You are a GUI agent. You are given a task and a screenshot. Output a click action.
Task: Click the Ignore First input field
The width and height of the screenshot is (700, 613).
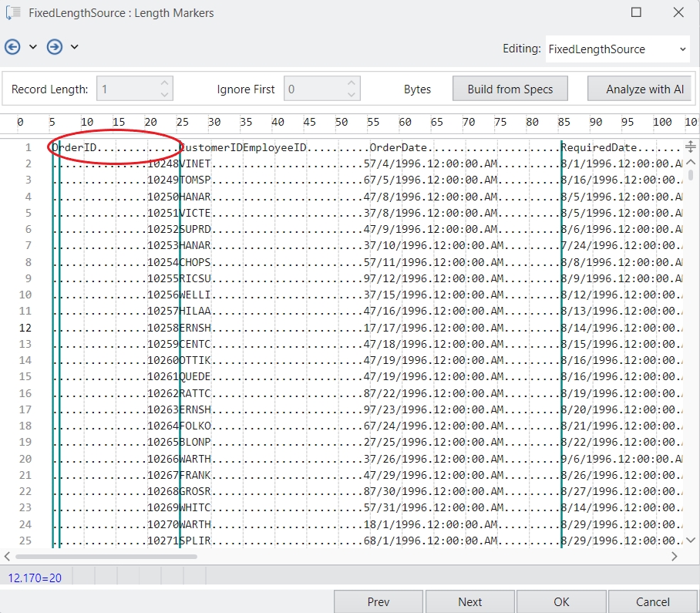point(314,89)
